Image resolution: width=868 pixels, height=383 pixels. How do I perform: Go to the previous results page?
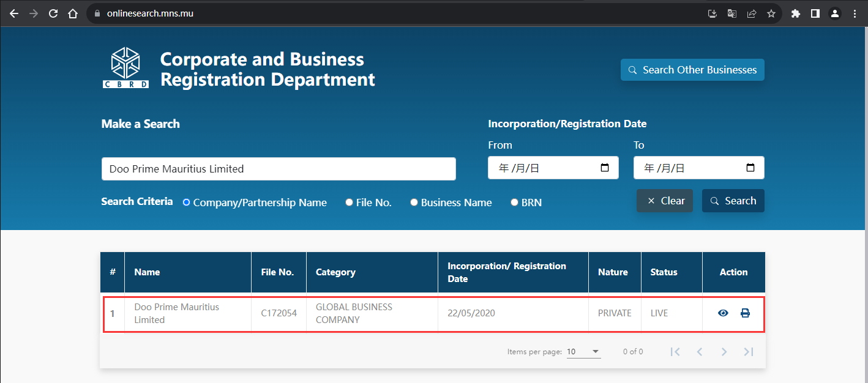[700, 352]
